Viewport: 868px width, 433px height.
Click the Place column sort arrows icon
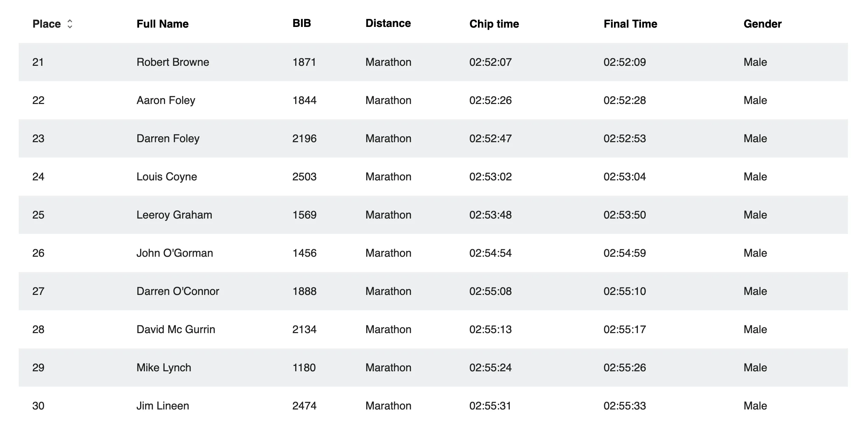coord(70,24)
